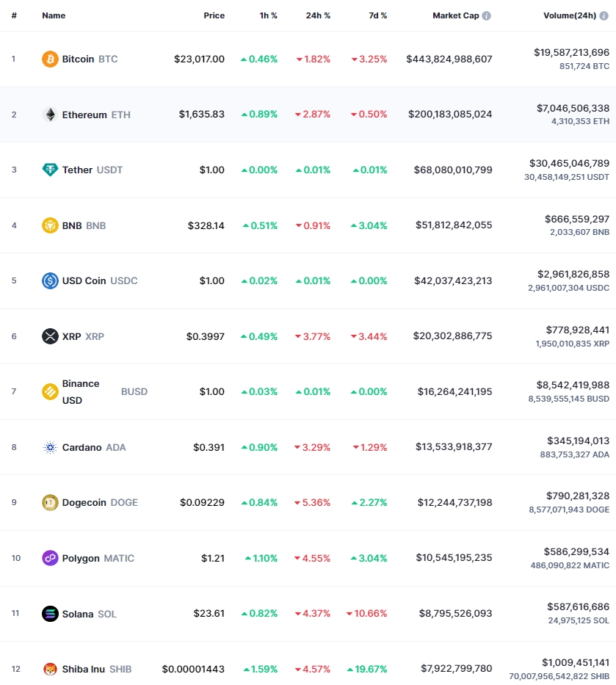Click the XRP black logo icon
Viewport: 616px width, 685px height.
[50, 336]
